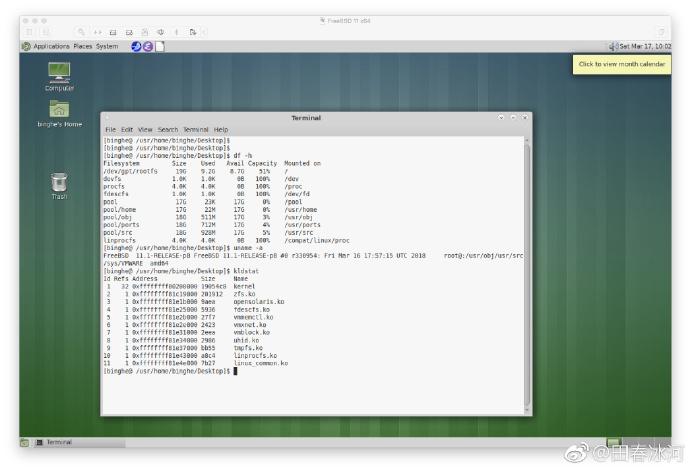This screenshot has width=690, height=470.
Task: Open the Computer desktop icon
Action: 59,76
